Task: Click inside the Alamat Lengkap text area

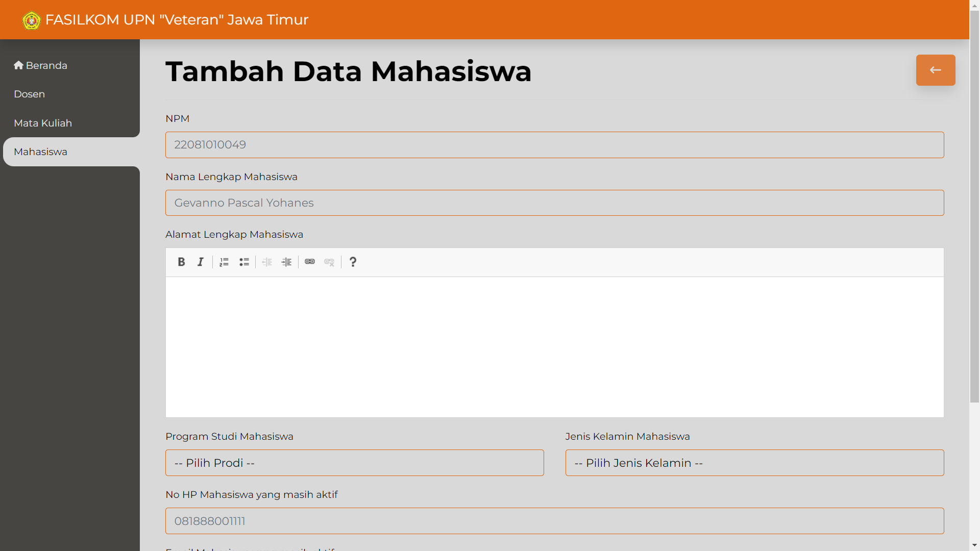Action: (x=554, y=347)
